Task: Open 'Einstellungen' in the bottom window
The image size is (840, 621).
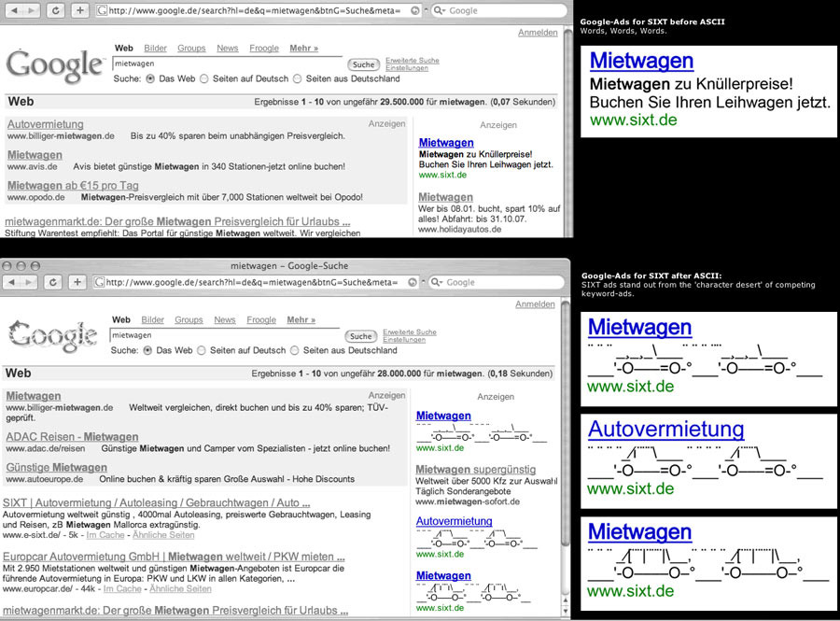Action: tap(404, 340)
